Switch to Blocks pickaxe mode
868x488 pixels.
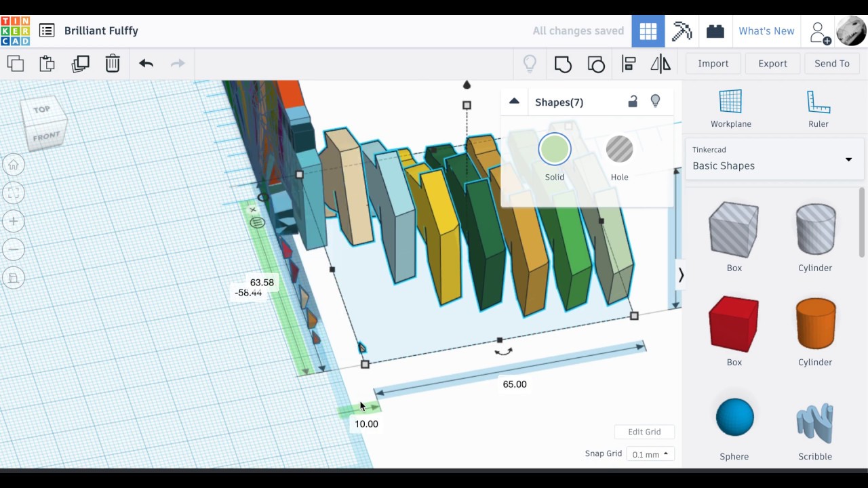coord(682,31)
